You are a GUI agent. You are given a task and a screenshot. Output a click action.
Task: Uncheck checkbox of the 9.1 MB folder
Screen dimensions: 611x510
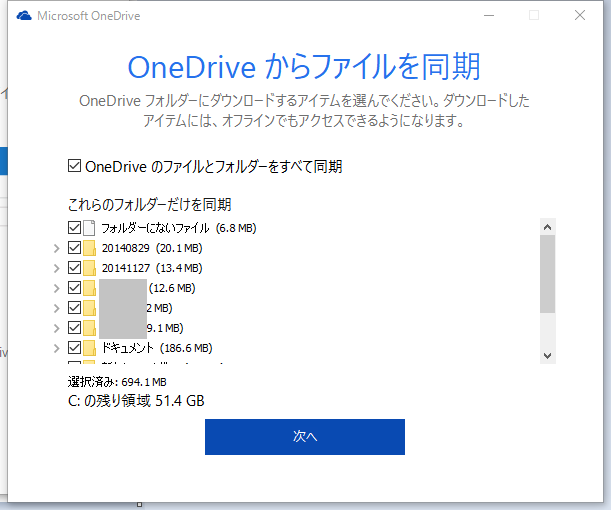(74, 328)
